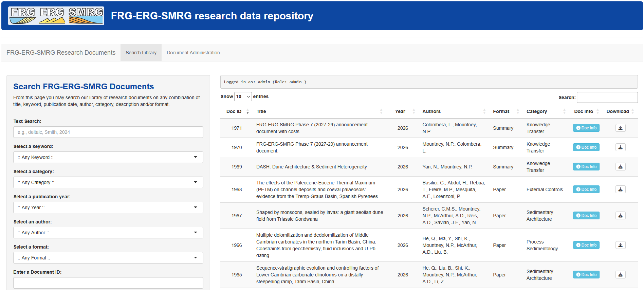
Task: Select Doc ID cell 1971
Action: [237, 128]
